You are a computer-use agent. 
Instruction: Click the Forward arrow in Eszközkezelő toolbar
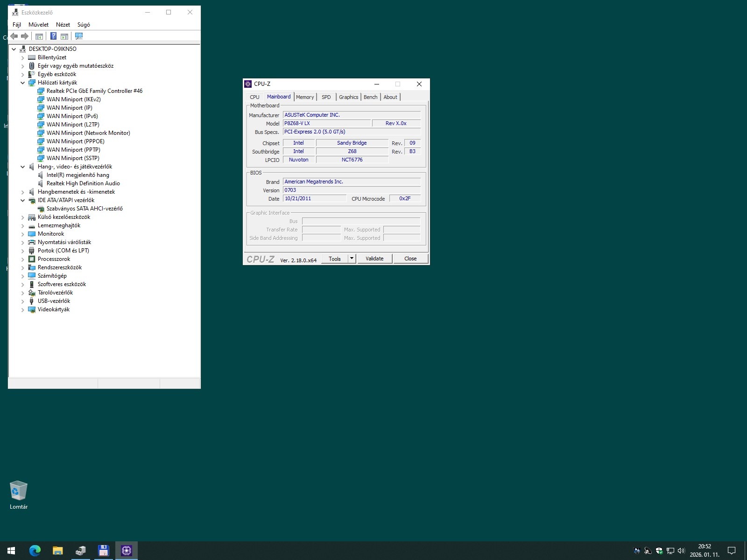pos(25,36)
